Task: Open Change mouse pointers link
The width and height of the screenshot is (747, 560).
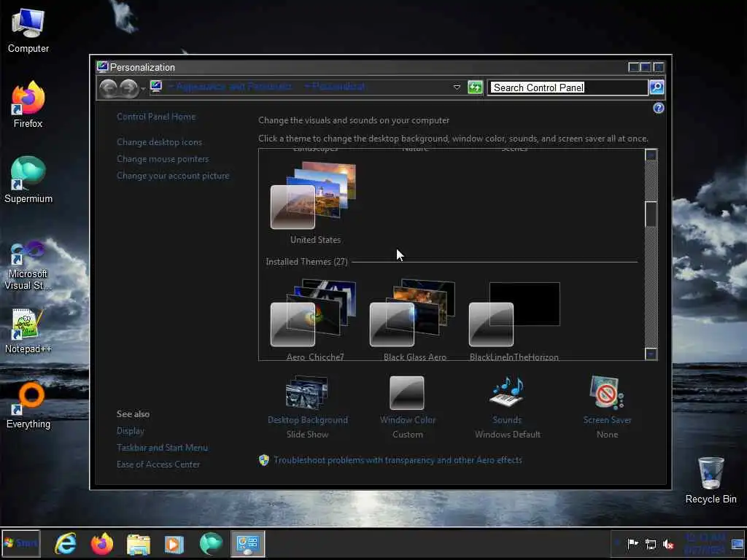Action: click(163, 159)
